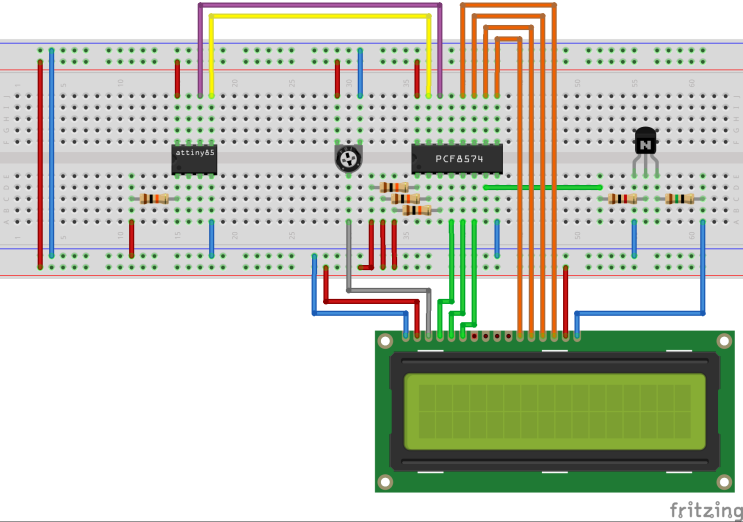
Task: Click the round trimmer potentiometer
Action: click(x=348, y=159)
